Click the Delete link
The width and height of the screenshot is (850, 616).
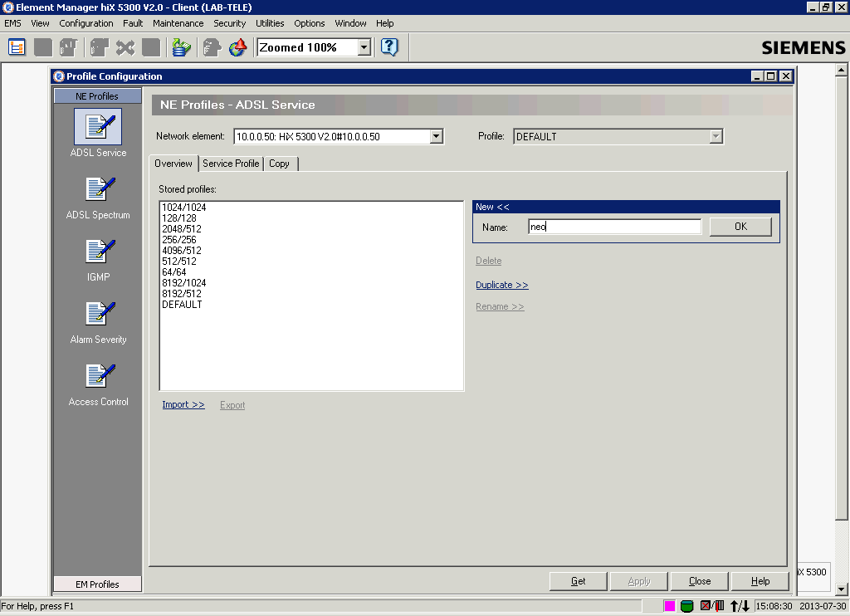[488, 261]
